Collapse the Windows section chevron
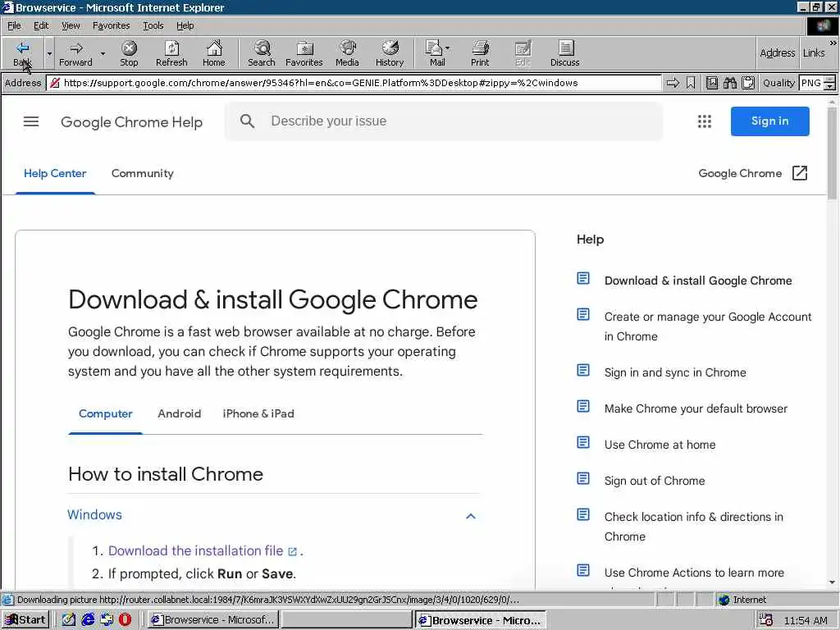This screenshot has width=840, height=630. click(x=470, y=516)
